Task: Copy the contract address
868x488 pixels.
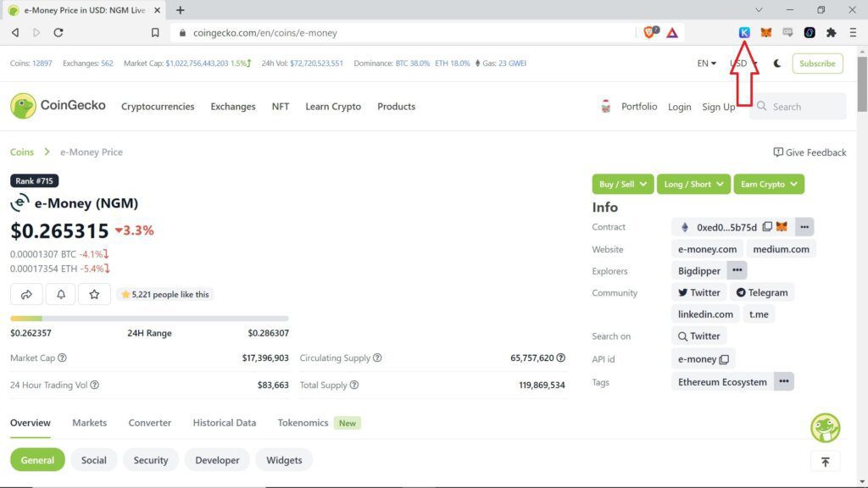Action: [x=766, y=227]
